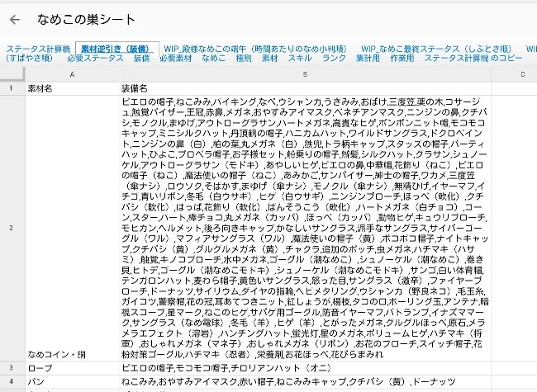Image resolution: width=537 pixels, height=392 pixels.
Task: Select column A header
Action: point(72,74)
